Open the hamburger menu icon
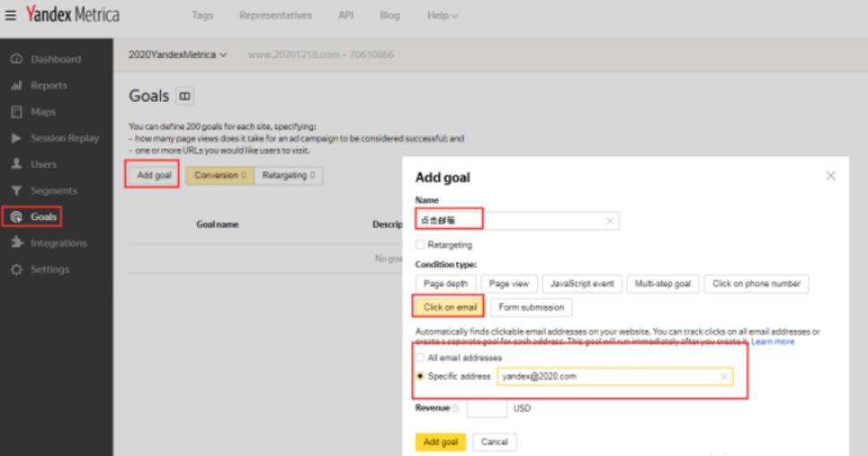 (11, 15)
